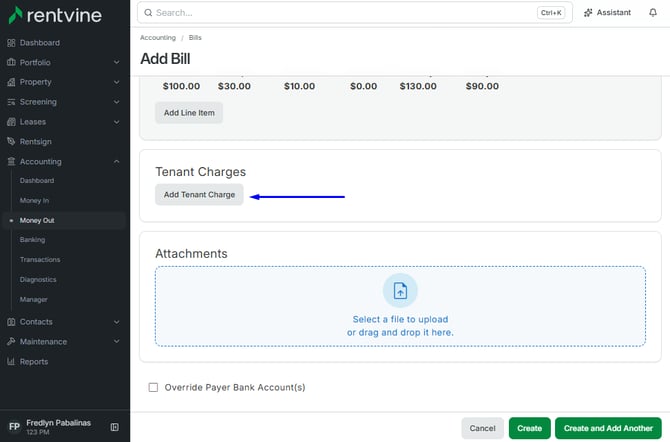
Task: Click the Reports chart icon
Action: pos(11,362)
